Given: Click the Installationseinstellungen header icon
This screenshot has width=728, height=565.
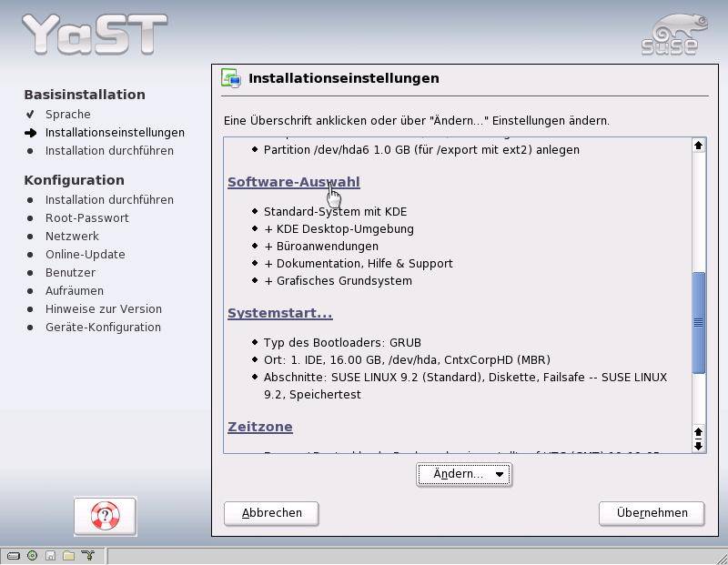Looking at the screenshot, I should point(231,78).
